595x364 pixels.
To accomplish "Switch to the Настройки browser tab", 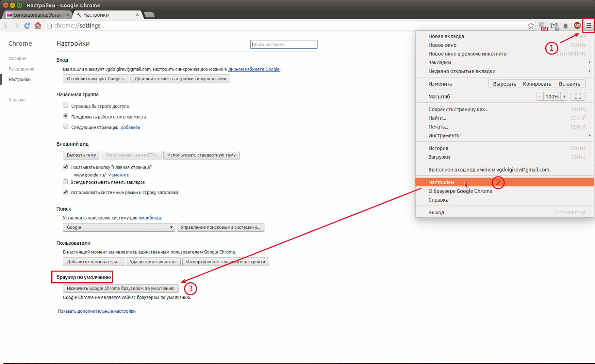I will pos(108,15).
